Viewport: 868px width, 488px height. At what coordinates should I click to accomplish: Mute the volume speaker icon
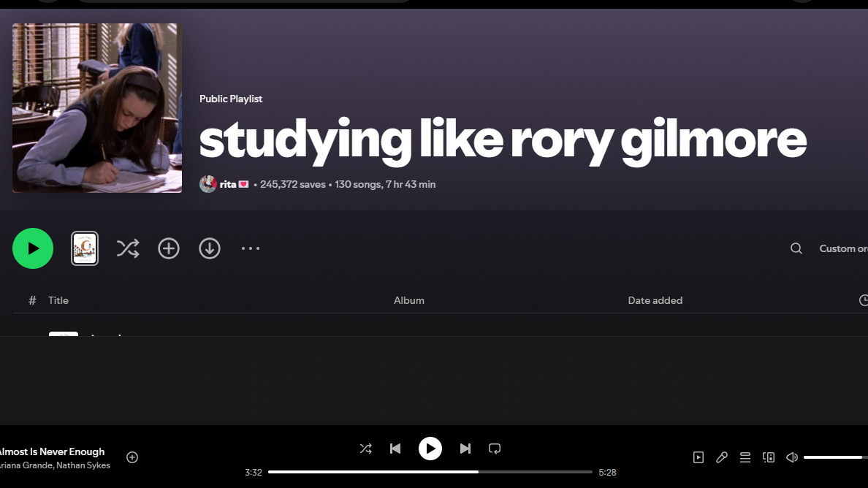792,457
